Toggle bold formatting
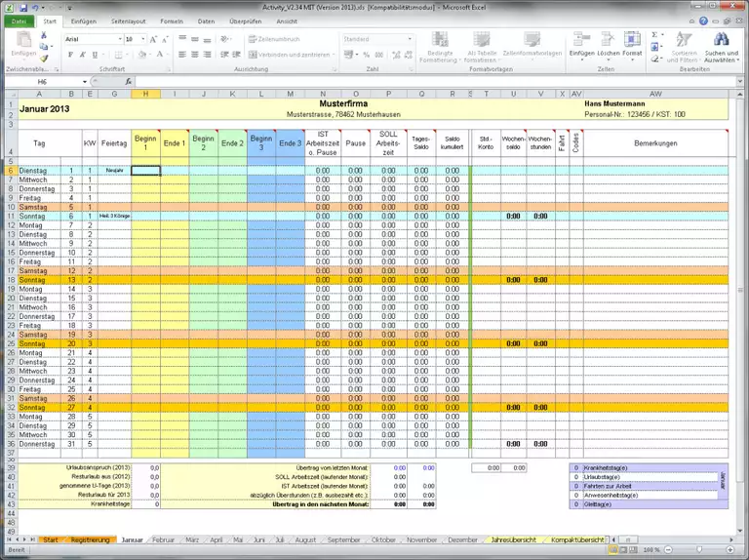Image resolution: width=749 pixels, height=560 pixels. tap(69, 56)
